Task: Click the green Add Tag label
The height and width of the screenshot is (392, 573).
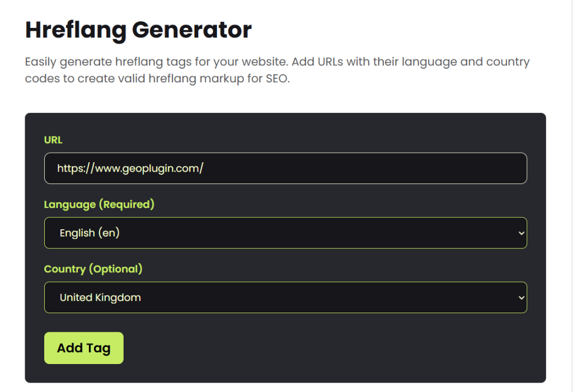Action: pyautogui.click(x=83, y=347)
